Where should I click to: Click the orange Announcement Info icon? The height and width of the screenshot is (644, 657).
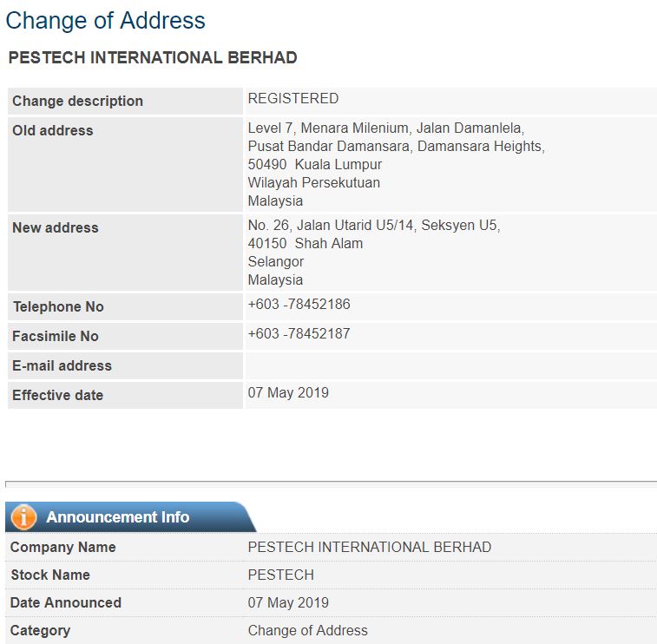pos(23,516)
